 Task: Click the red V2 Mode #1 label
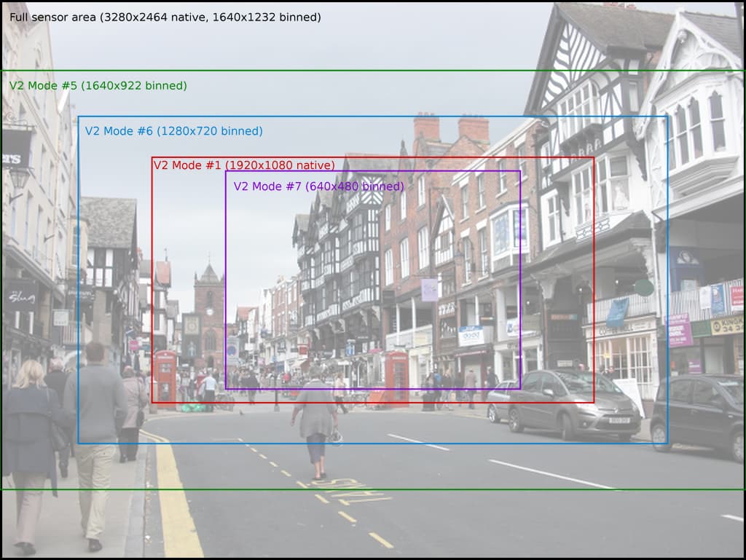click(244, 165)
